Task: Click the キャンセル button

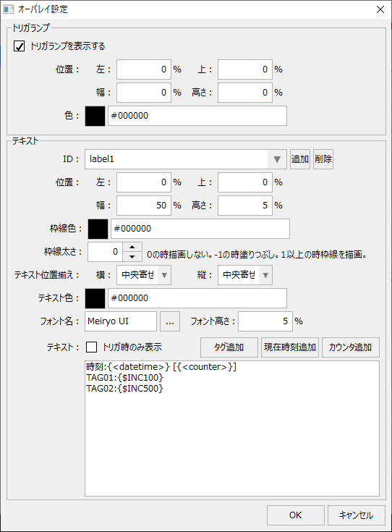Action: pyautogui.click(x=357, y=515)
